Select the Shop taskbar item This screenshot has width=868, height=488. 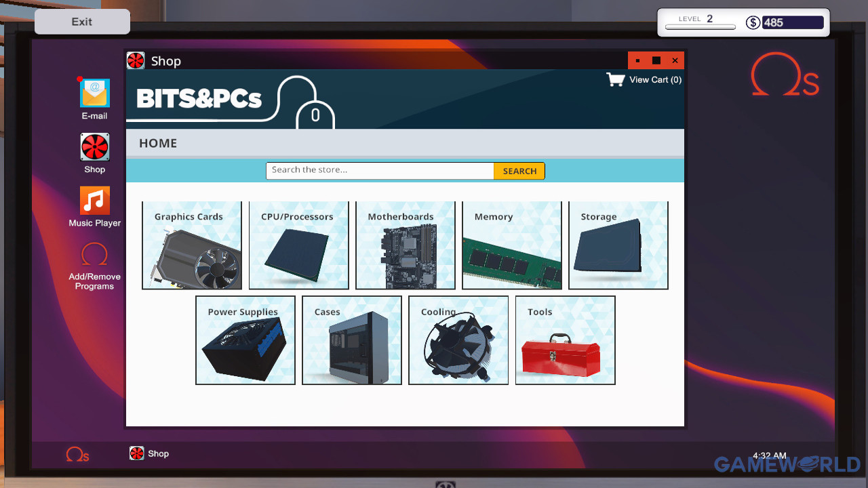click(x=149, y=454)
